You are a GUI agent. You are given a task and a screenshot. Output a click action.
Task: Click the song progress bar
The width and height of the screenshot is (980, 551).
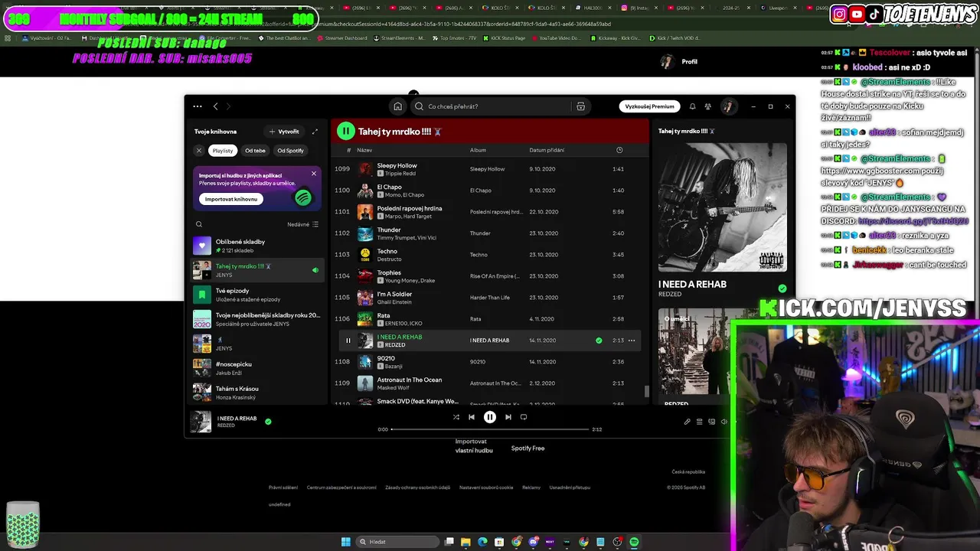pos(491,429)
